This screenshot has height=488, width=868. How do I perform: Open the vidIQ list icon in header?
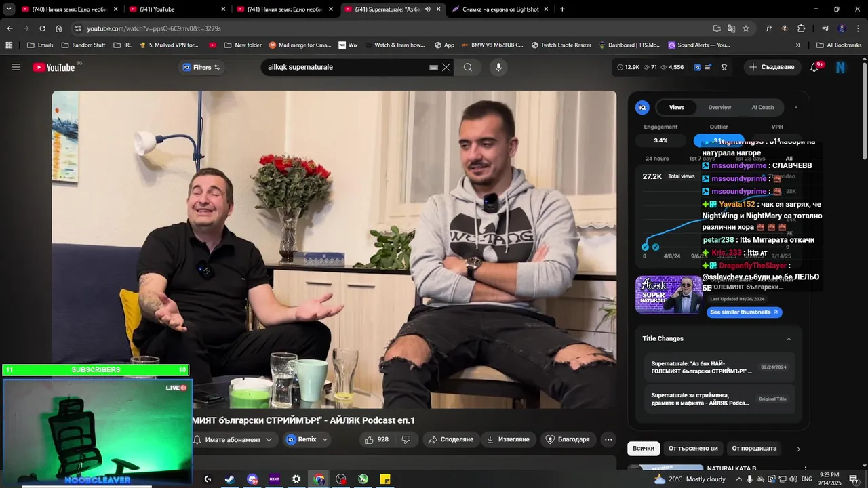pos(709,67)
